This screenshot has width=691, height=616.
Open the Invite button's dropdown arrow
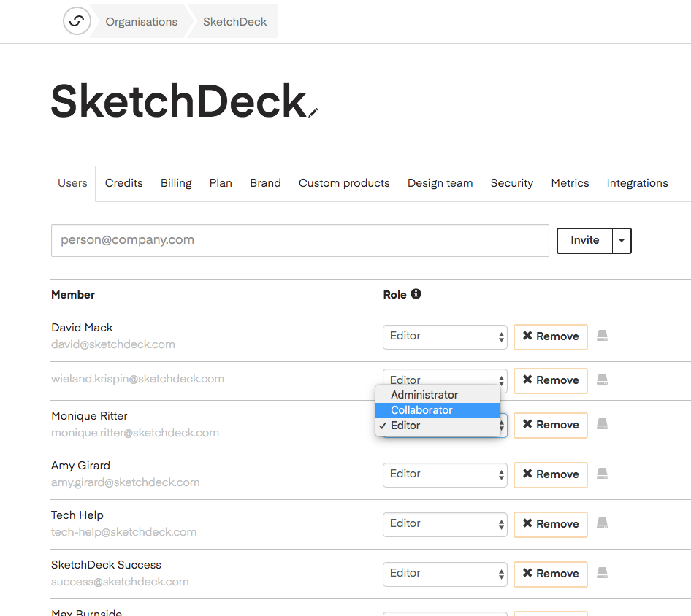[x=622, y=240]
